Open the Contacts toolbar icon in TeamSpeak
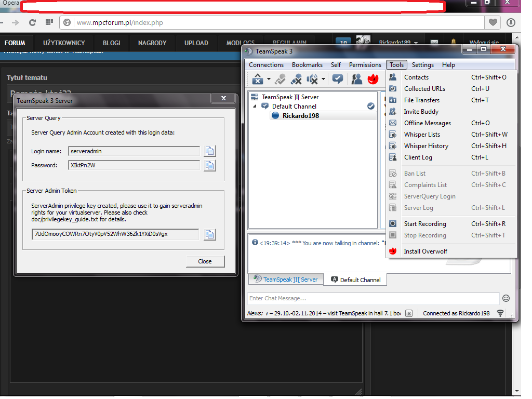The width and height of the screenshot is (532, 399). click(356, 79)
